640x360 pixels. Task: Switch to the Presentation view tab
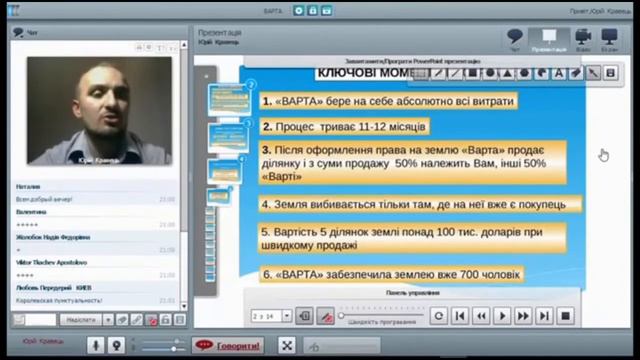pos(549,40)
